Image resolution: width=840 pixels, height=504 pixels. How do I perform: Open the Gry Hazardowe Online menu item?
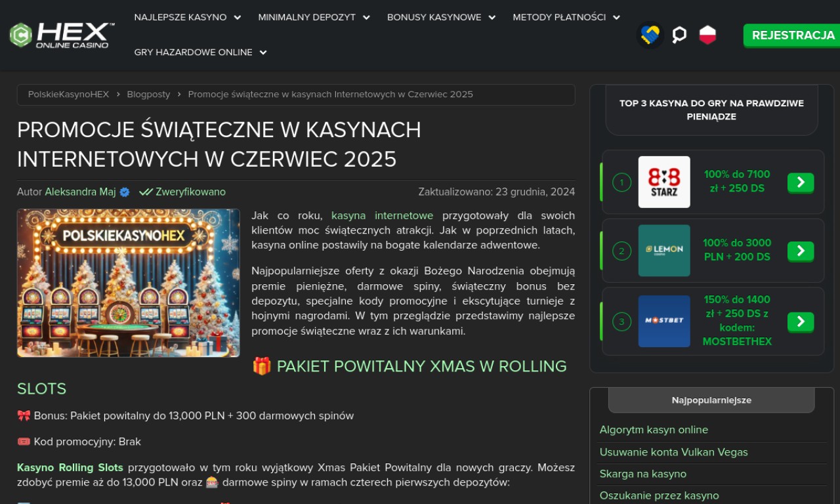pyautogui.click(x=194, y=52)
